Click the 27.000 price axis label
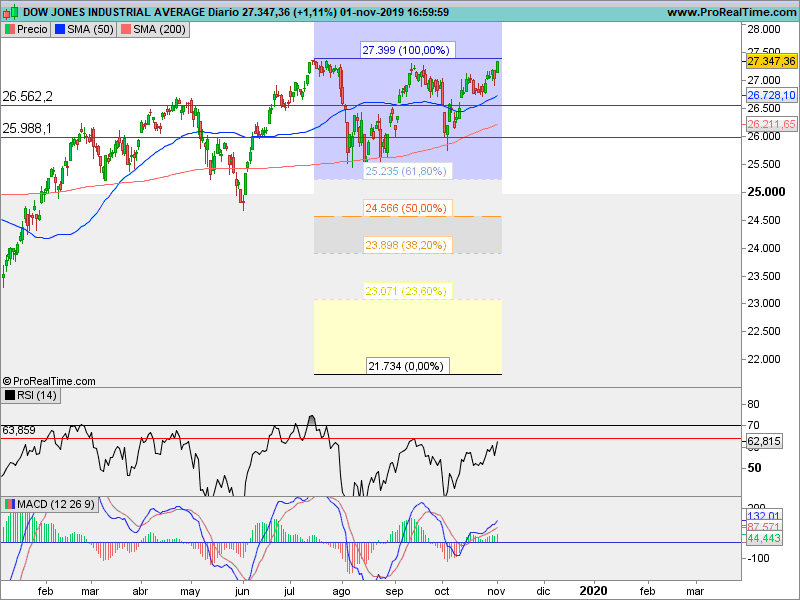Viewport: 800px width, 600px height. click(x=764, y=80)
